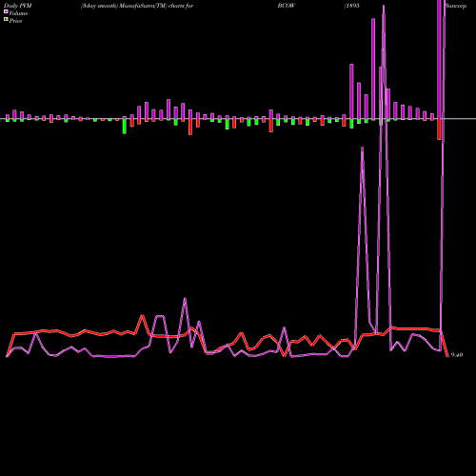
Task: Click the Price legend color swatch
Action: click(x=6, y=20)
